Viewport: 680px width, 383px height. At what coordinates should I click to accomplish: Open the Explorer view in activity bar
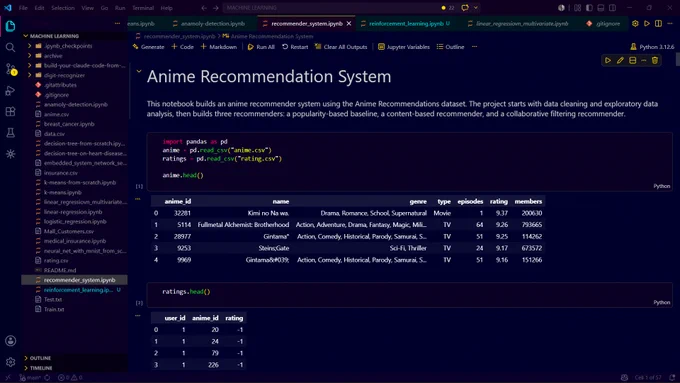[x=10, y=26]
